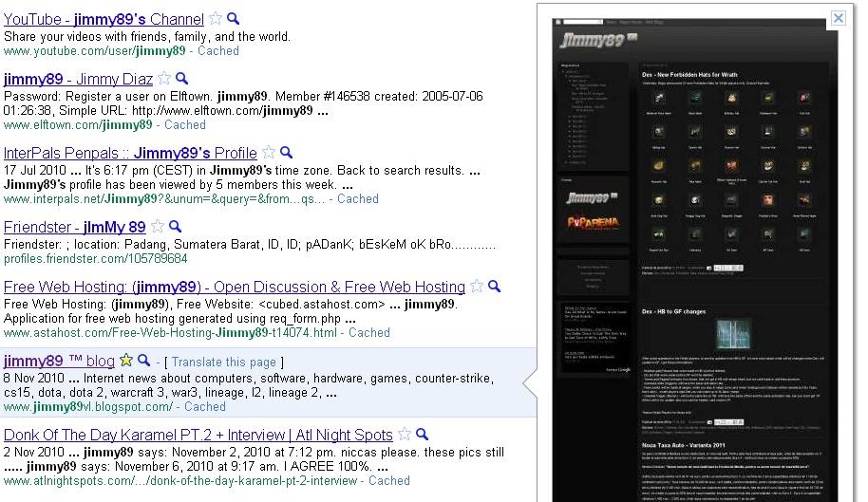Click Translate this page link

tap(223, 363)
